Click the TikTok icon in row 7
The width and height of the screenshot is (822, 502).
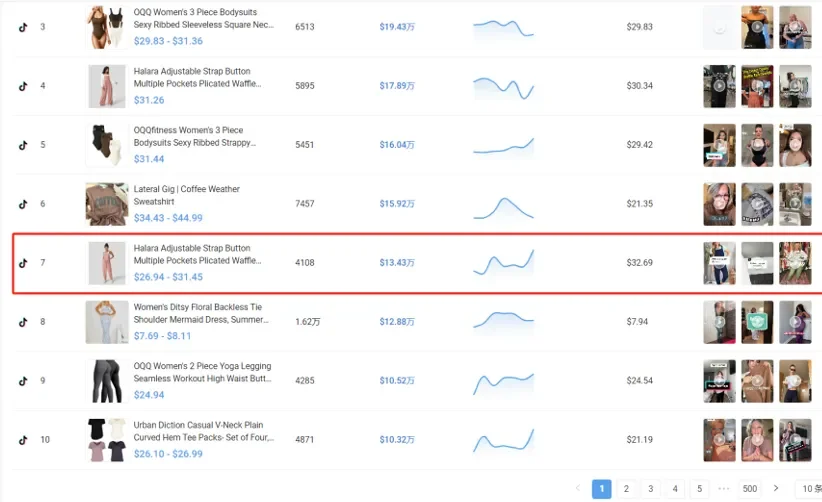point(23,263)
